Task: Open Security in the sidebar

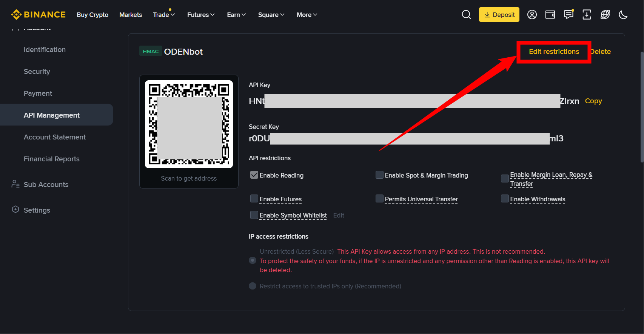Action: pyautogui.click(x=37, y=72)
